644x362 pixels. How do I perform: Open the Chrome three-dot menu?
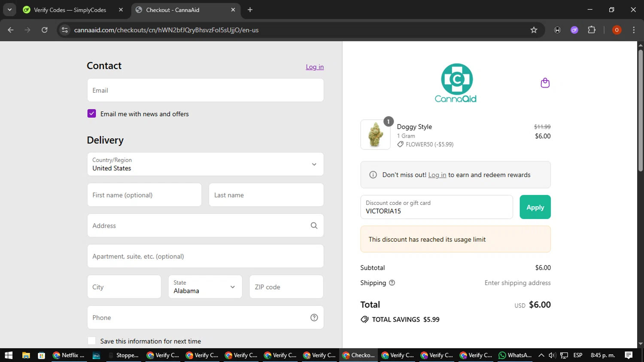[x=634, y=30]
